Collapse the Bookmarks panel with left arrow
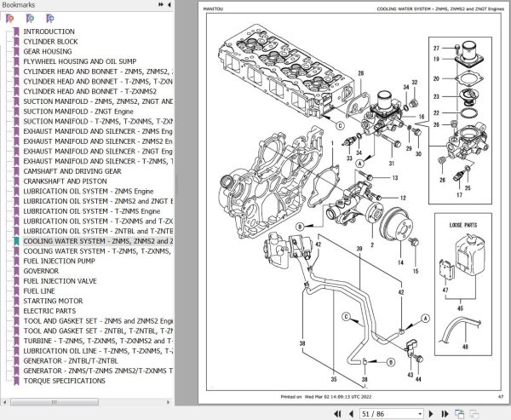The width and height of the screenshot is (511, 420). tap(169, 4)
